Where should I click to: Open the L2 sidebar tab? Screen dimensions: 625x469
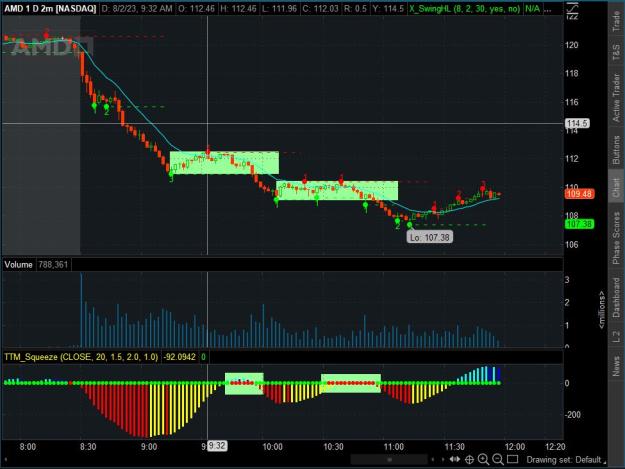click(616, 336)
